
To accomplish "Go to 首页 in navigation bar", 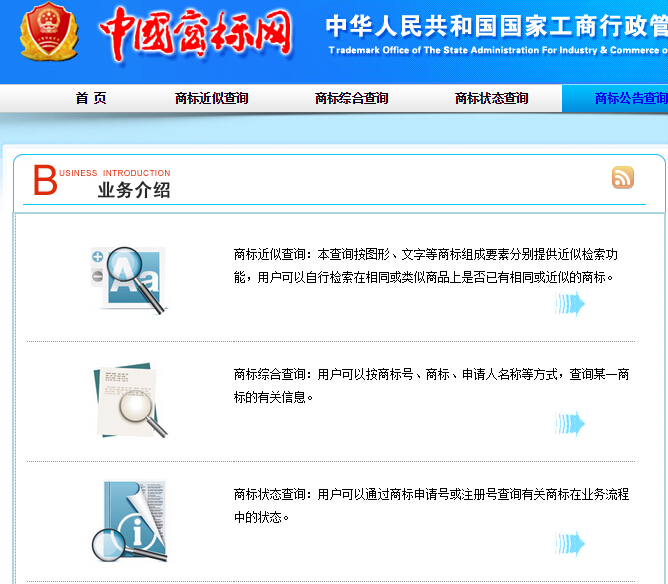I will click(x=91, y=98).
